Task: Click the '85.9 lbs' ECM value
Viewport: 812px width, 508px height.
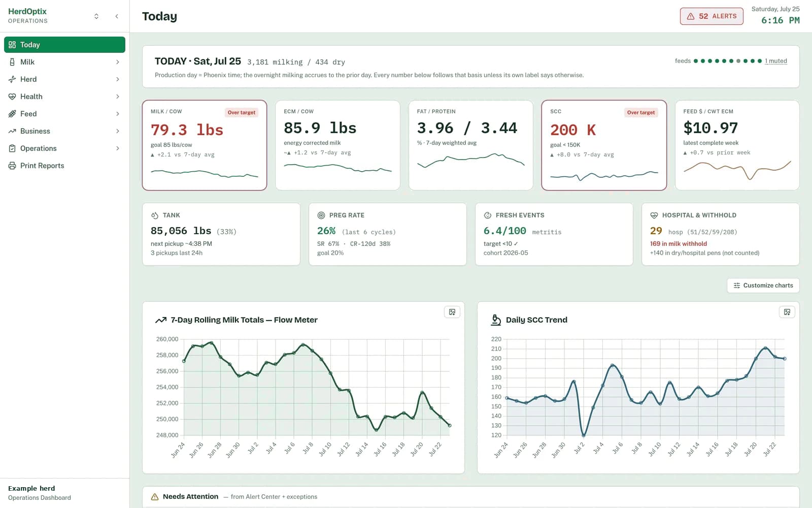Action: point(320,128)
